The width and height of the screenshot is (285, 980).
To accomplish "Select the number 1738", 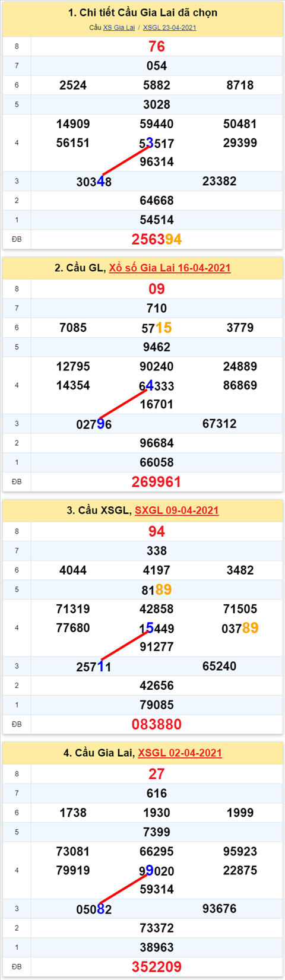I will click(x=73, y=813).
